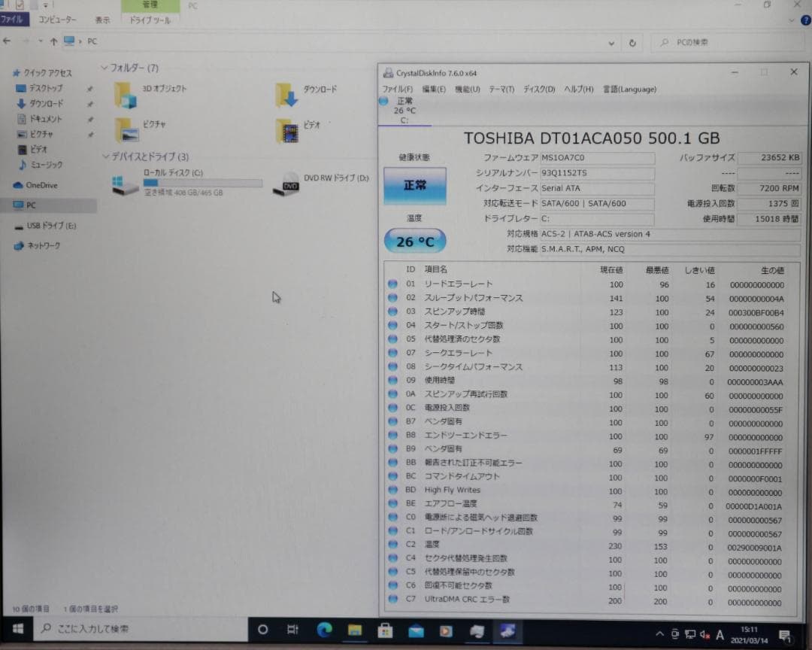Select ローカル ディスク (C:) drive
This screenshot has height=650, width=812.
tap(187, 183)
